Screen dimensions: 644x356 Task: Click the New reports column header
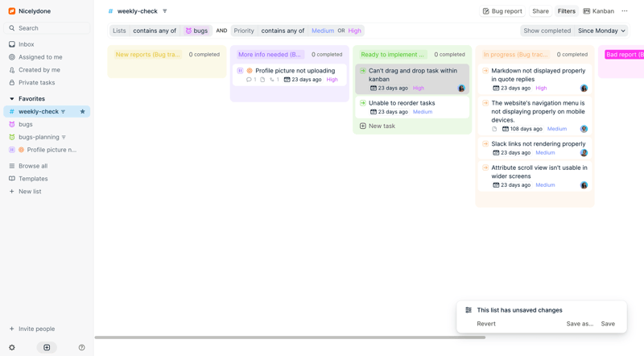click(148, 54)
